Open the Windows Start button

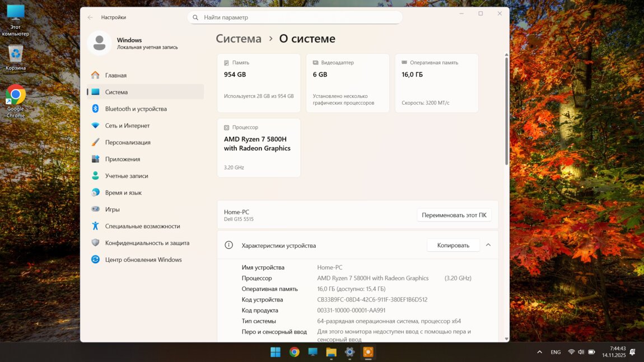(x=276, y=352)
